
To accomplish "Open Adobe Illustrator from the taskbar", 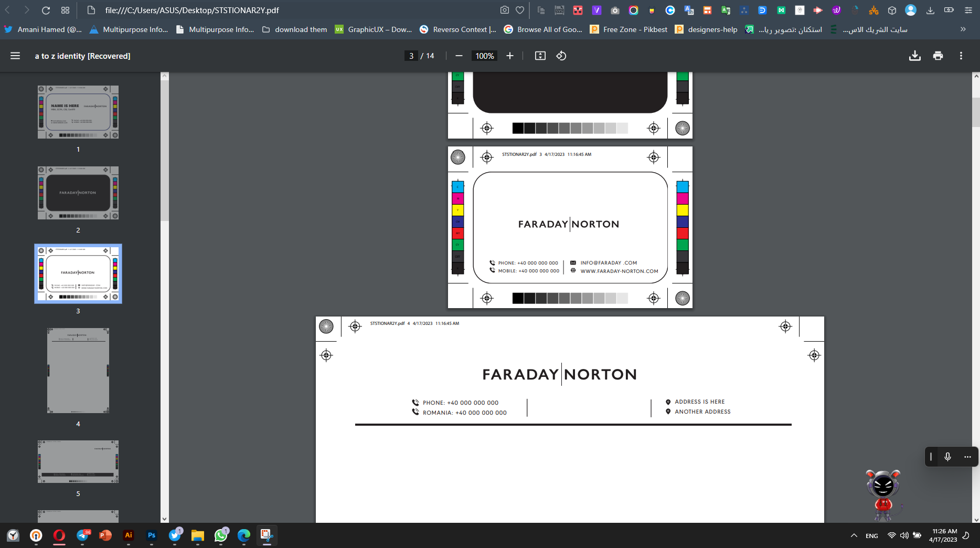I will coord(129,535).
